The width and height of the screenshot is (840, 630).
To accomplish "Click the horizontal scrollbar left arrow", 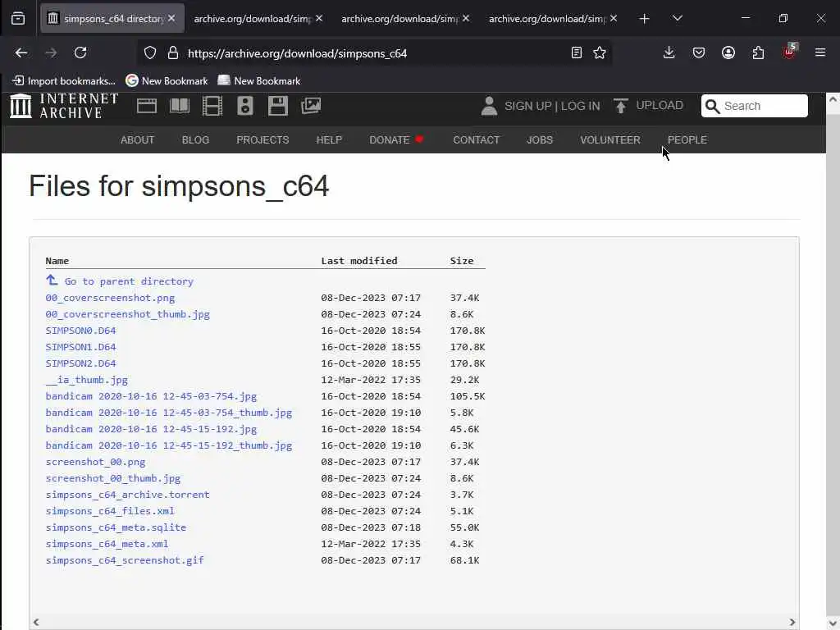I will tap(36, 622).
